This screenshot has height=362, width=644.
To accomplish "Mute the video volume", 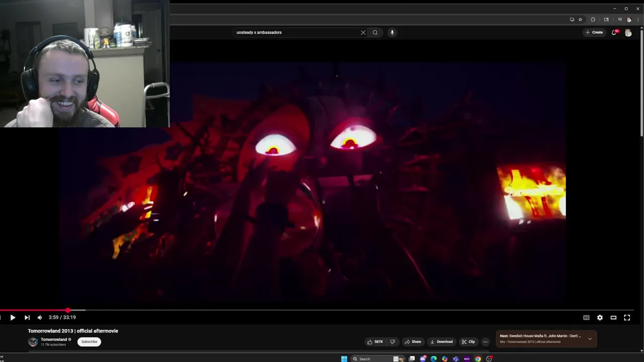I will [40, 317].
